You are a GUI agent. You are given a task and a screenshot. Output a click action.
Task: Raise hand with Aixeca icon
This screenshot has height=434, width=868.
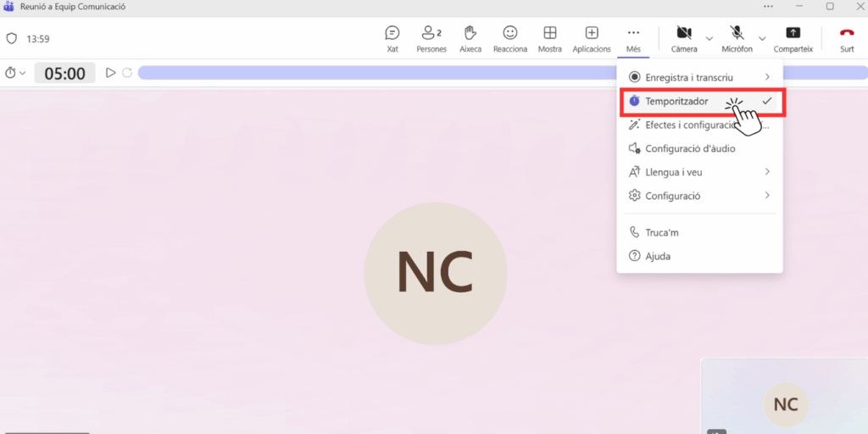pos(470,38)
